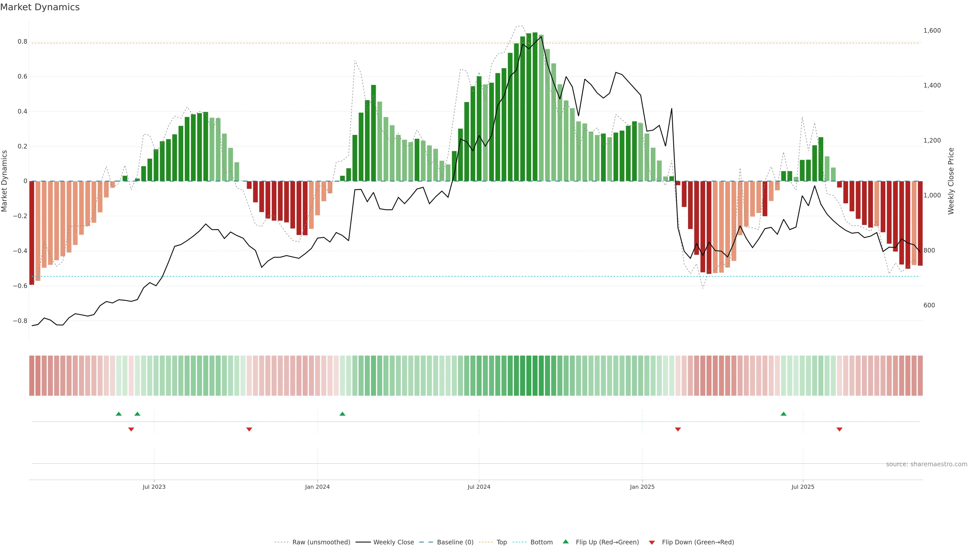Click the leftmost red flip-down triangle marker
This screenshot has height=551, width=980.
131,429
